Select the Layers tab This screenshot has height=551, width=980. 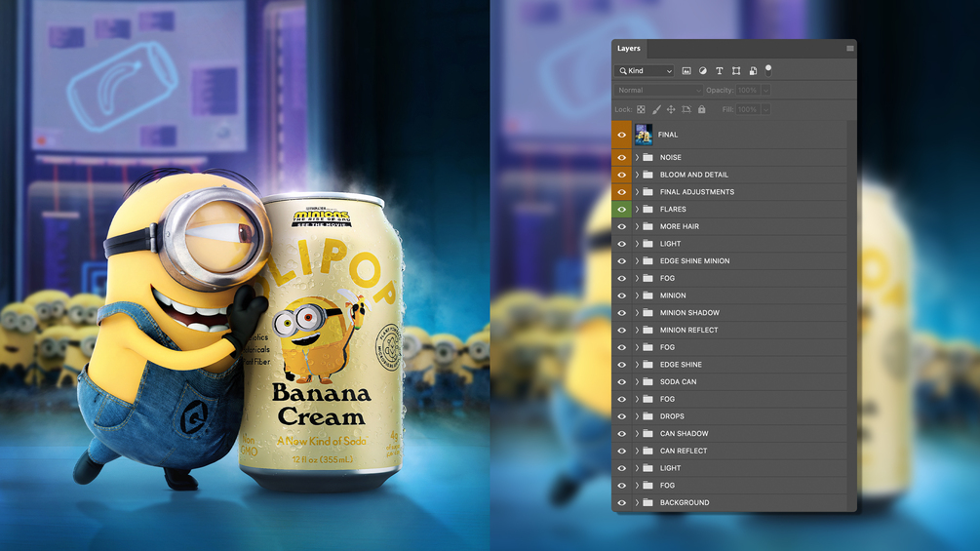tap(629, 48)
